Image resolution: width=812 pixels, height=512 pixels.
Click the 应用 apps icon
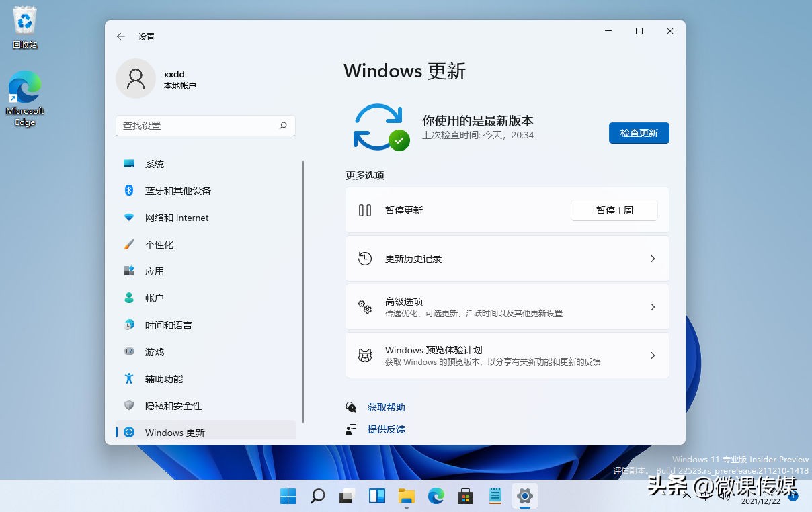pos(129,271)
